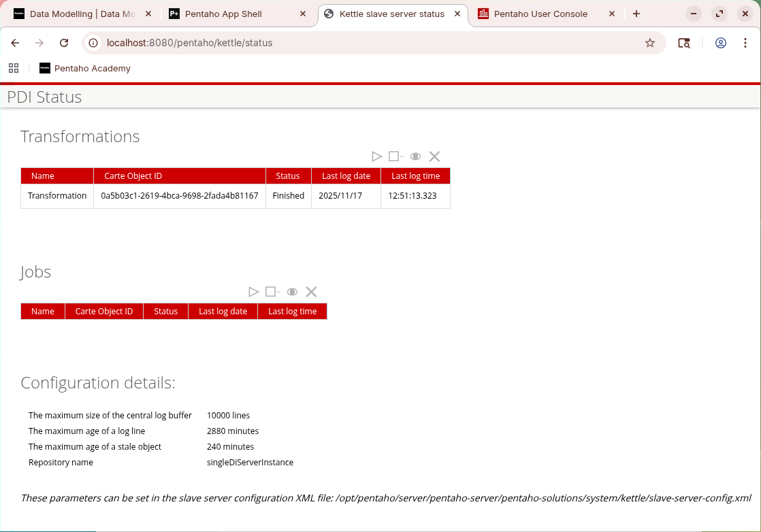The height and width of the screenshot is (532, 761).
Task: Click the Run icon above the Transformations table
Action: click(x=376, y=156)
